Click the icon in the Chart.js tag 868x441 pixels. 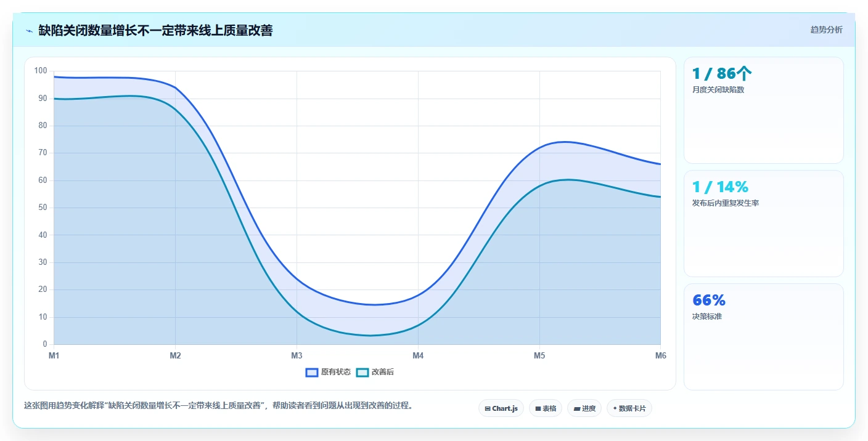tap(488, 408)
